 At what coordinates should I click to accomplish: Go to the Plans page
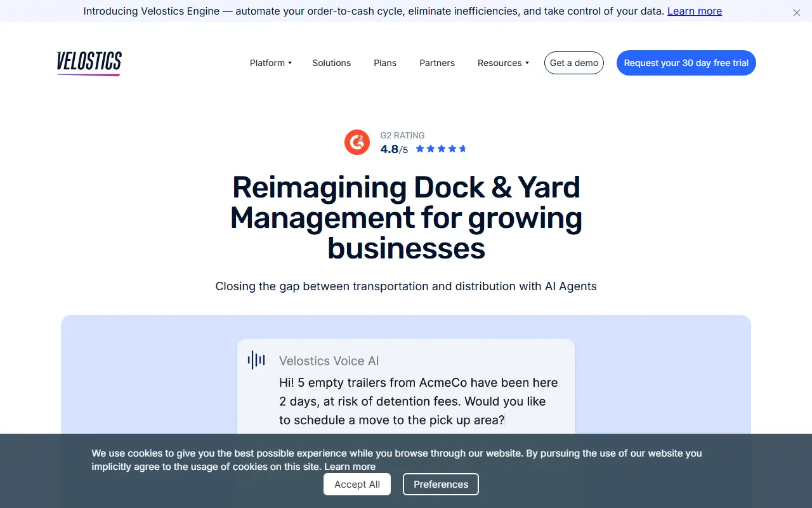pyautogui.click(x=385, y=63)
